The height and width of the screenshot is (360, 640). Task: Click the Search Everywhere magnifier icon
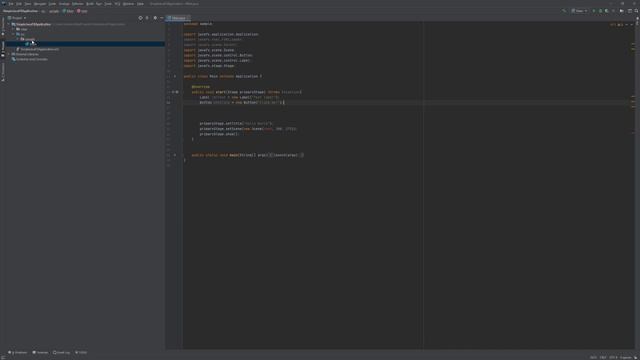(636, 11)
